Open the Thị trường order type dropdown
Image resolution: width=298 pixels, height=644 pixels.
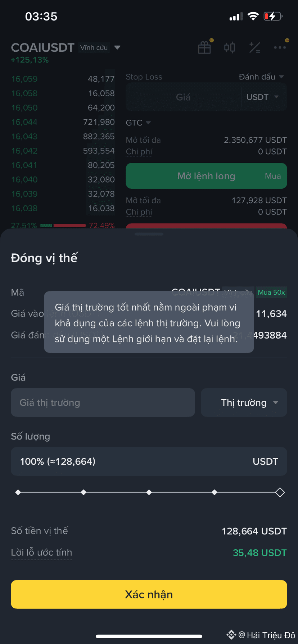tap(244, 402)
